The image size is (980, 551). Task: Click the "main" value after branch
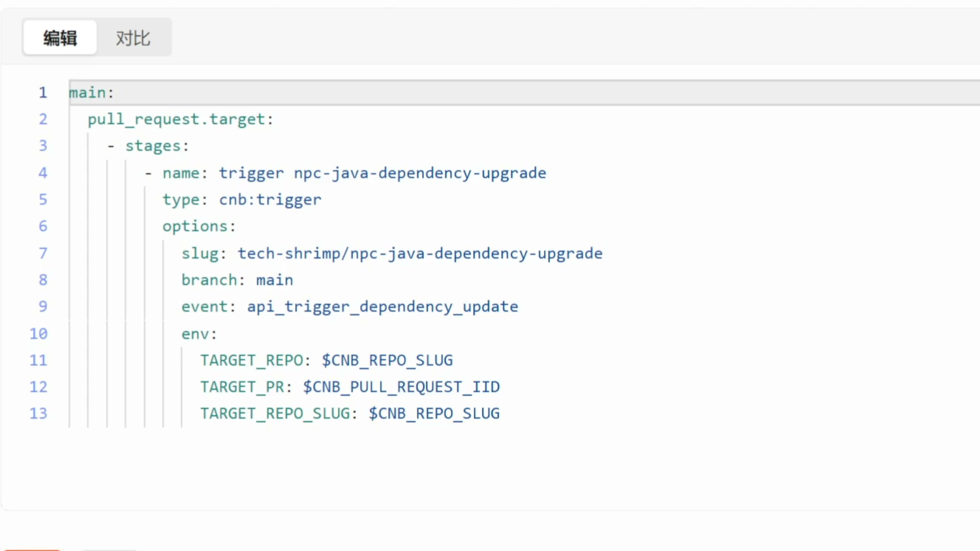(275, 280)
